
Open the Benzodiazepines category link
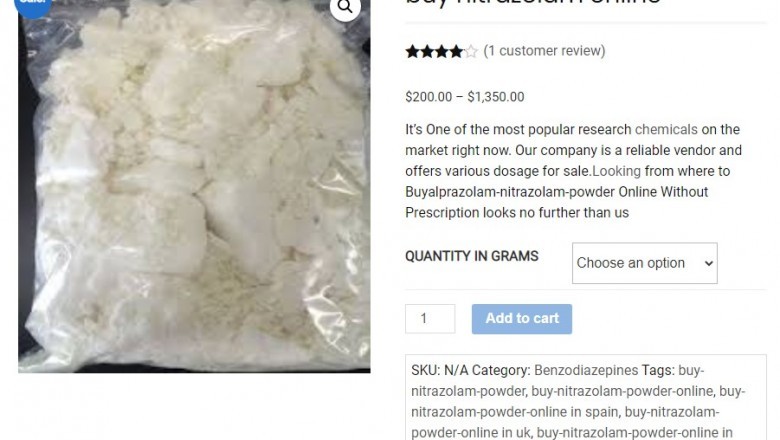(585, 370)
